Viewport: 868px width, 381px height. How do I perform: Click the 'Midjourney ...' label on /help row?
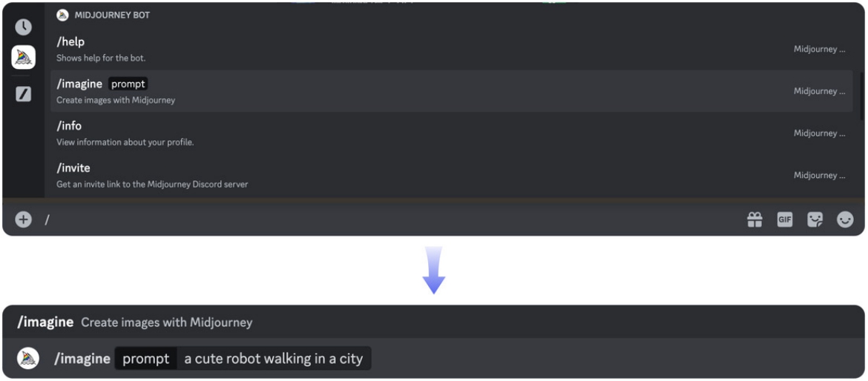coord(819,49)
